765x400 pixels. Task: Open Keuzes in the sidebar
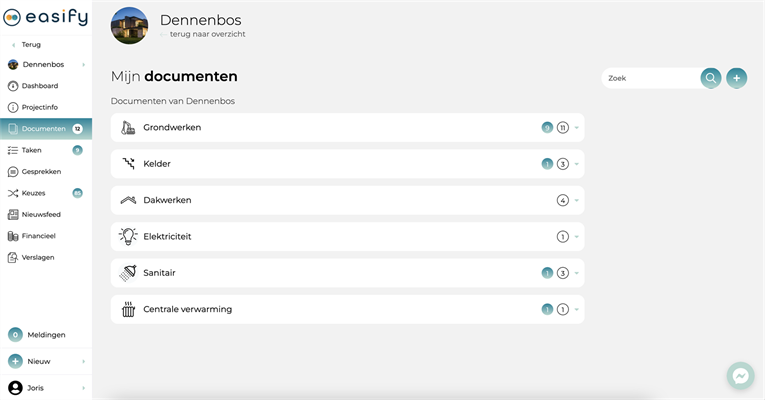tap(33, 193)
